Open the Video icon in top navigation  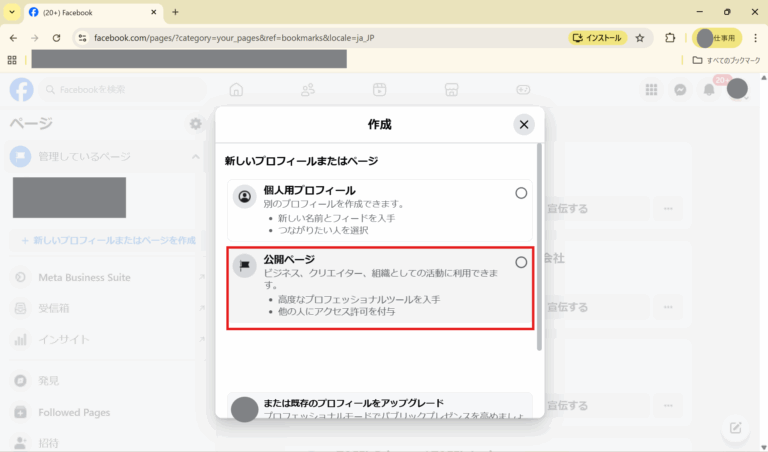point(380,90)
